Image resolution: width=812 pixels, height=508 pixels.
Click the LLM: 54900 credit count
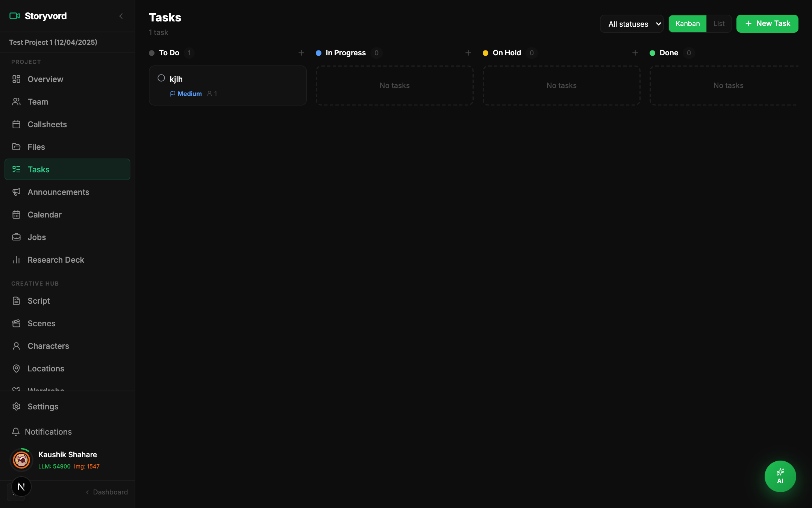55,466
